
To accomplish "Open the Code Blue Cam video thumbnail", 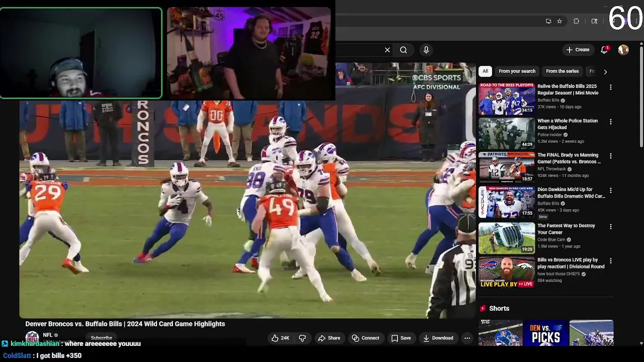I will pos(507,238).
